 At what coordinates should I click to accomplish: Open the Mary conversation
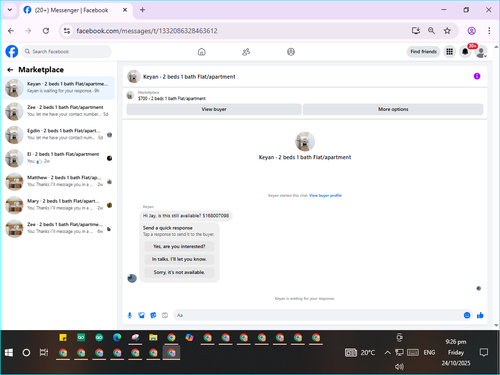(x=59, y=205)
